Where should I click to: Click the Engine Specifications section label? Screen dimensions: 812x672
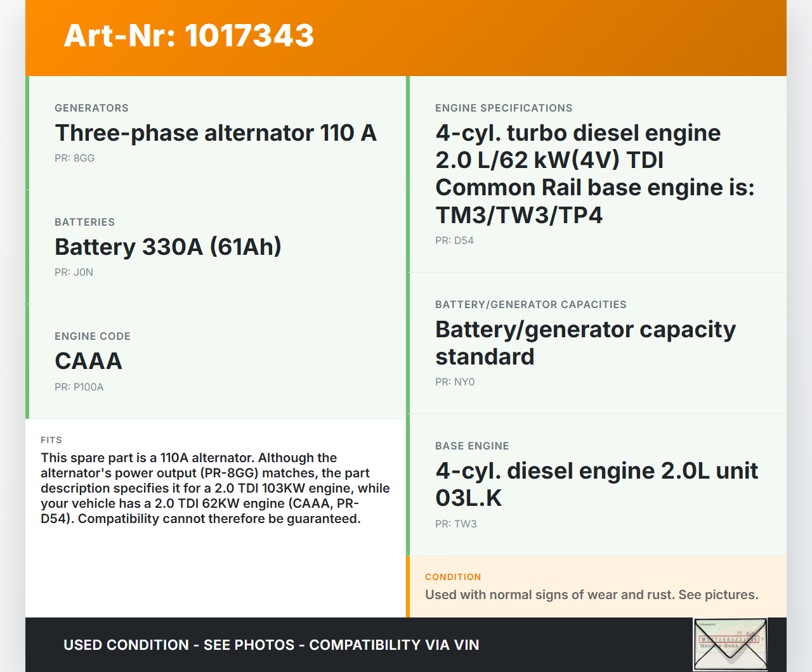[504, 108]
